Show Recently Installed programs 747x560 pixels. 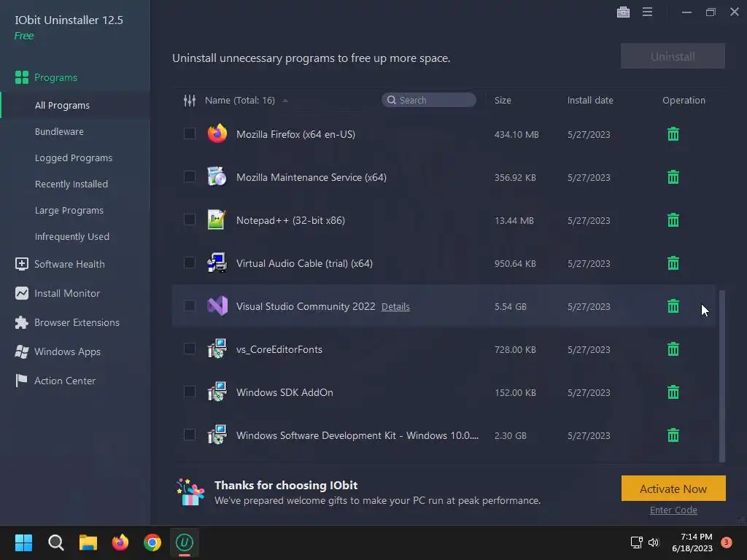tap(71, 184)
